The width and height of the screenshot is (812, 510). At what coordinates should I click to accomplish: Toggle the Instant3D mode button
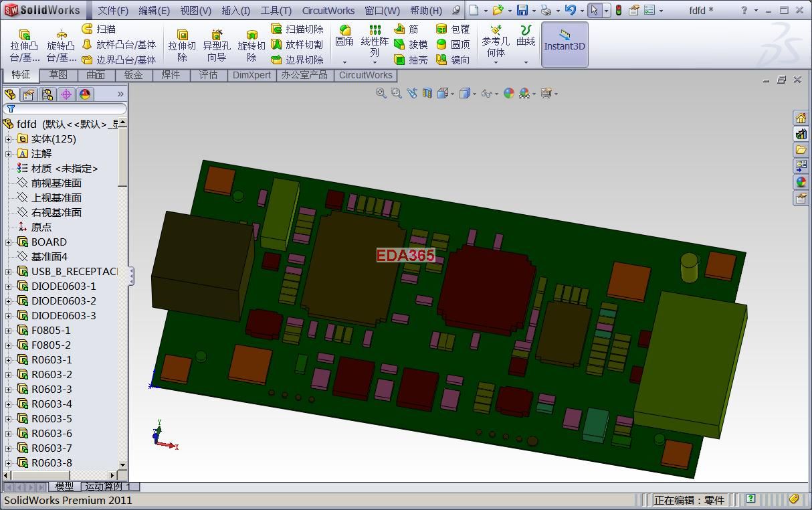[564, 44]
